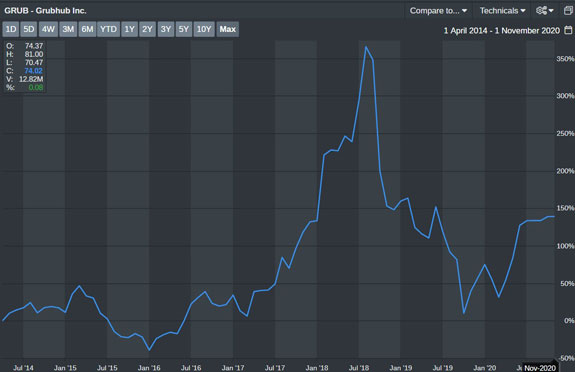Viewport: 575px width, 372px height.
Task: Choose the 6M time range
Action: coord(87,29)
